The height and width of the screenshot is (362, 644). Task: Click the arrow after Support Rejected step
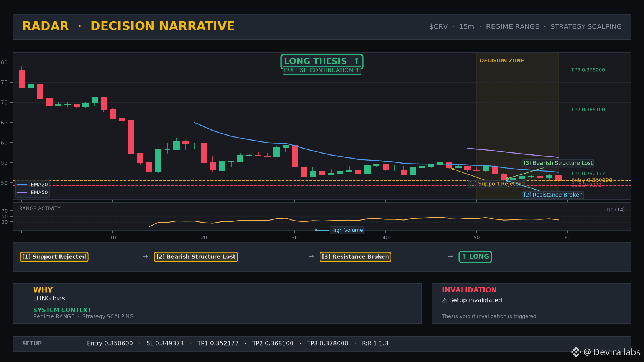click(x=145, y=256)
